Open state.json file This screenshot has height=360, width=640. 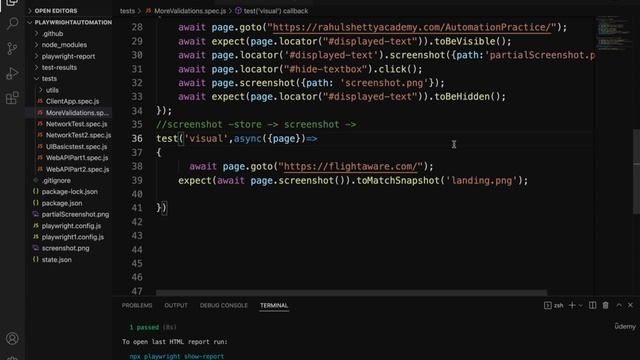click(56, 260)
